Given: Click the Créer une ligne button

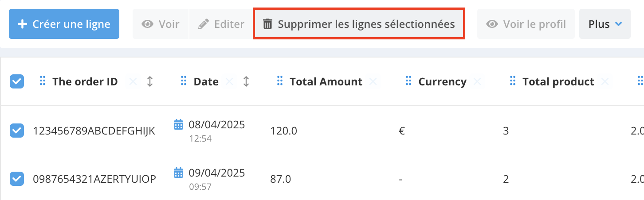Looking at the screenshot, I should click(64, 24).
